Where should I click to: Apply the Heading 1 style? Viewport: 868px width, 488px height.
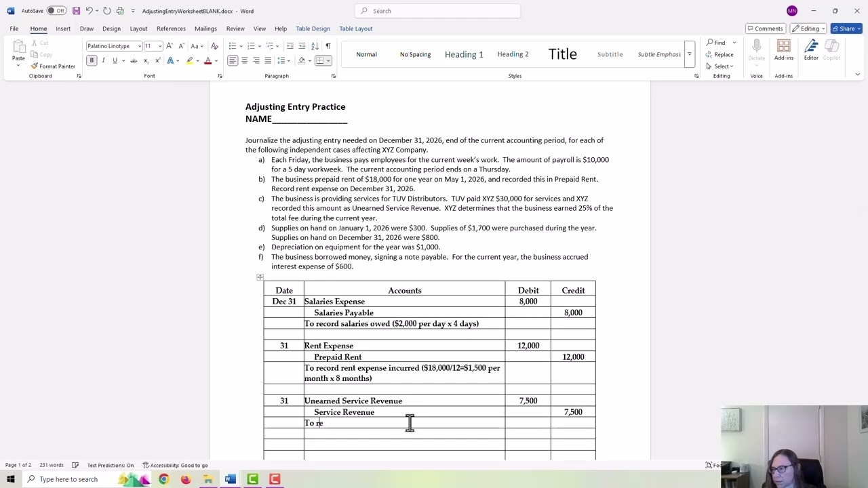point(464,54)
